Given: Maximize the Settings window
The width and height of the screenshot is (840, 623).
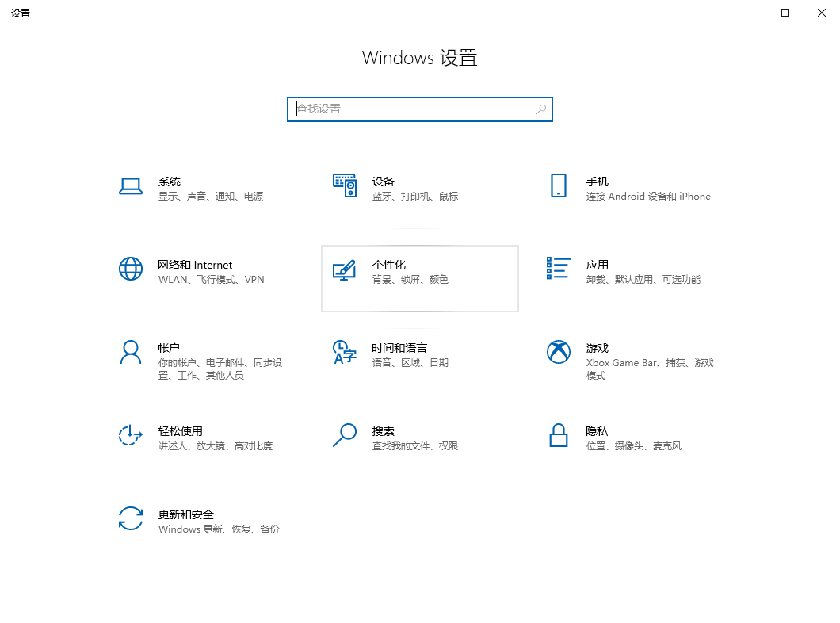Looking at the screenshot, I should 785,13.
